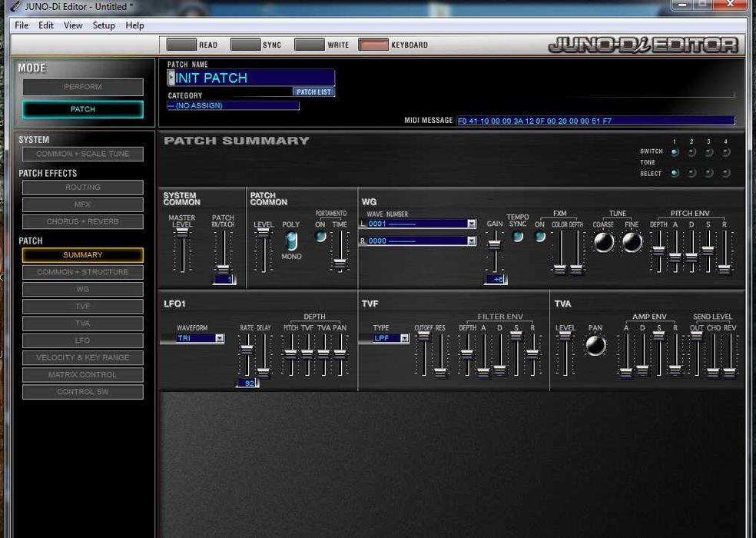Click the WG gain value +6

(496, 279)
